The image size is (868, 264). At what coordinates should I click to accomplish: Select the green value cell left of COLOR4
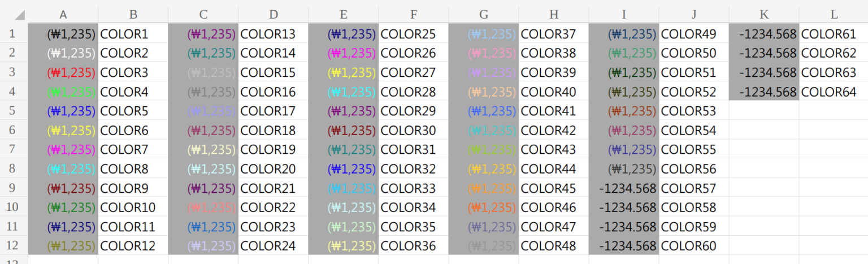tap(63, 92)
